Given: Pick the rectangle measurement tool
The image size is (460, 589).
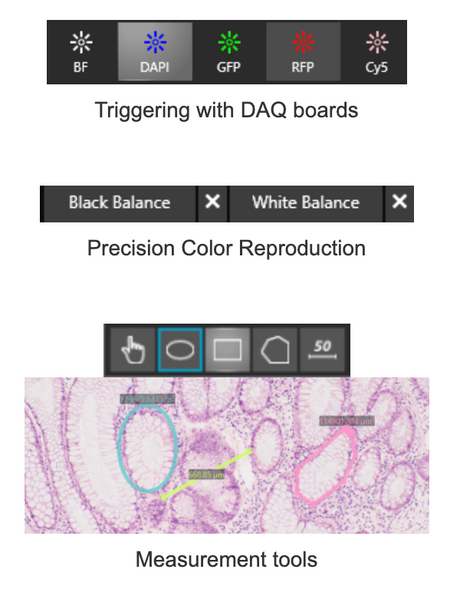Looking at the screenshot, I should [x=228, y=350].
